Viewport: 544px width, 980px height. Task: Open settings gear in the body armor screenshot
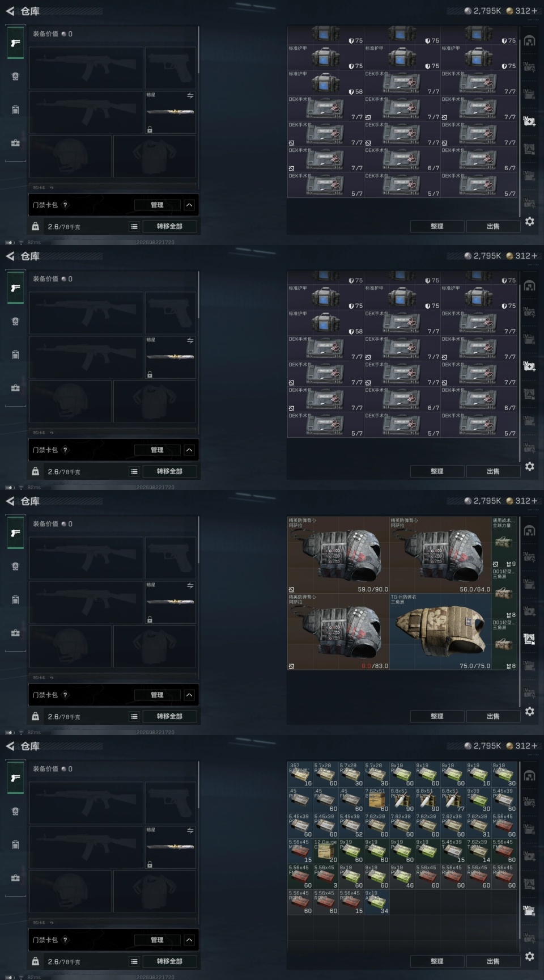[529, 711]
